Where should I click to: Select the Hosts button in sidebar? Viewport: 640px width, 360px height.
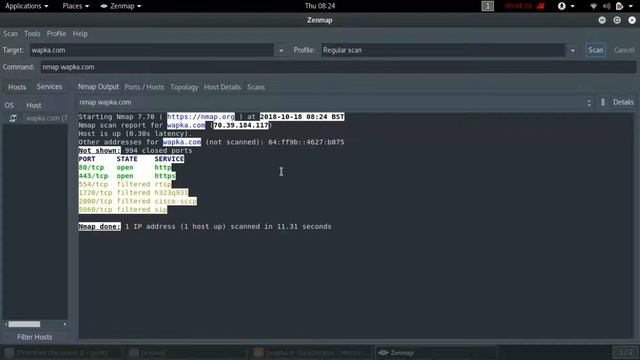click(17, 87)
